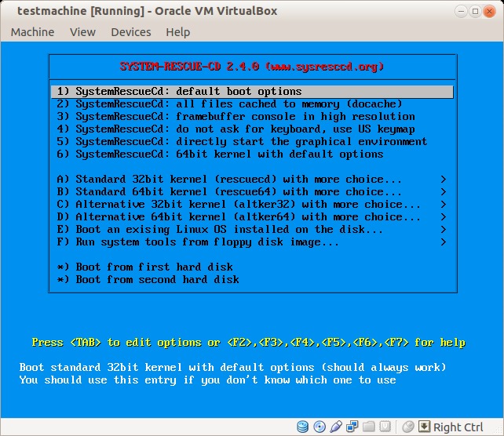Click the 'You should use this entry' line
This screenshot has height=436, width=504.
click(207, 380)
